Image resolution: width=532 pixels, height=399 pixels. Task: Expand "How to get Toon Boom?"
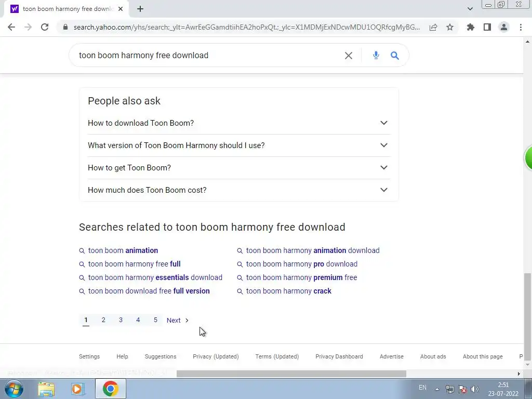point(239,168)
